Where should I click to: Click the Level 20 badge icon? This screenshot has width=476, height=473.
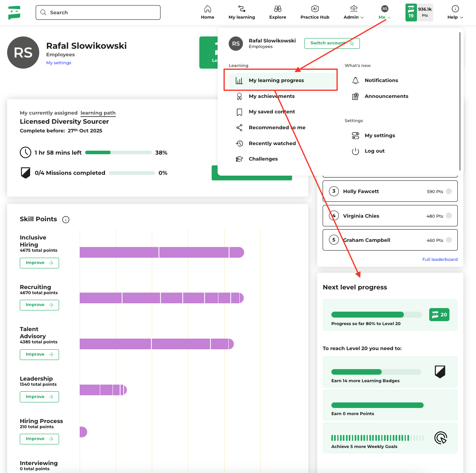(439, 315)
